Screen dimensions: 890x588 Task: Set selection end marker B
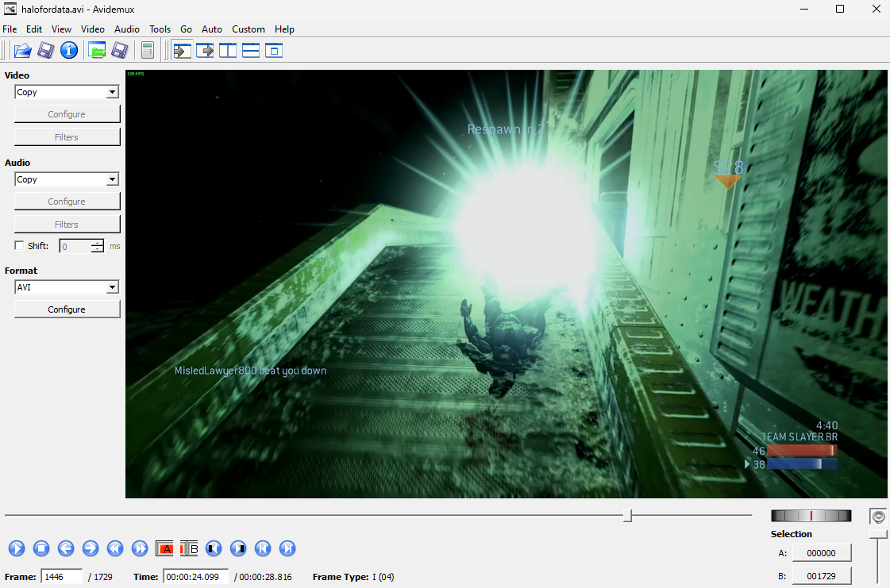(x=189, y=548)
